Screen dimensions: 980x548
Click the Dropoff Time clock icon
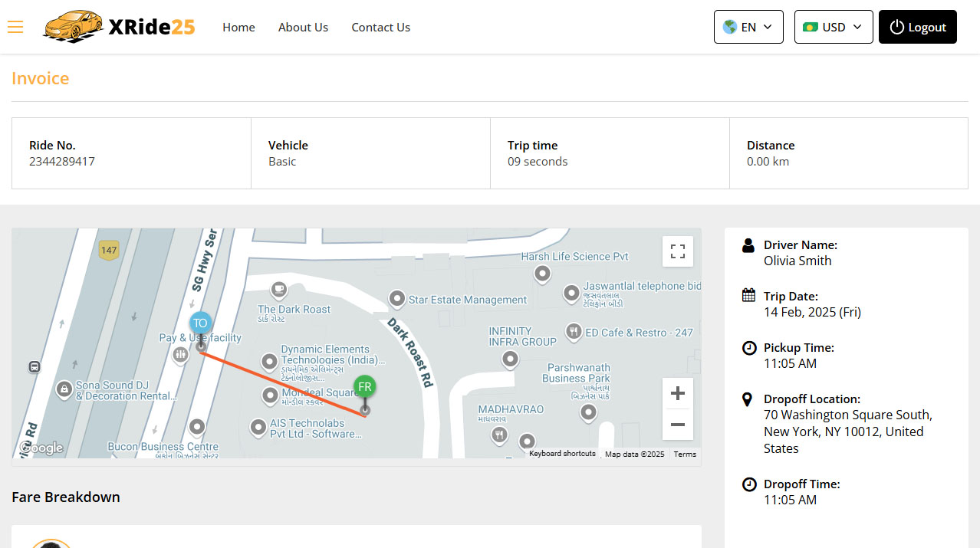click(x=749, y=484)
